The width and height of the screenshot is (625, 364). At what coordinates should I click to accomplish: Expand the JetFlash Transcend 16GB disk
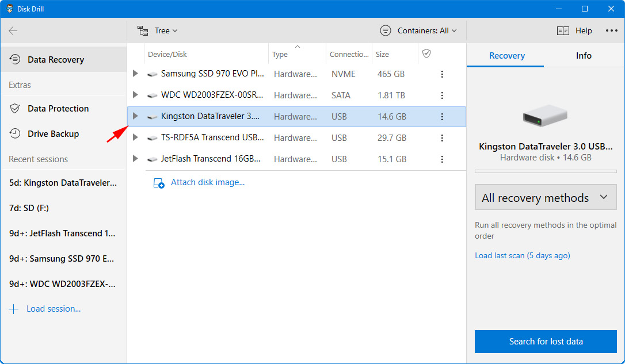pyautogui.click(x=135, y=159)
